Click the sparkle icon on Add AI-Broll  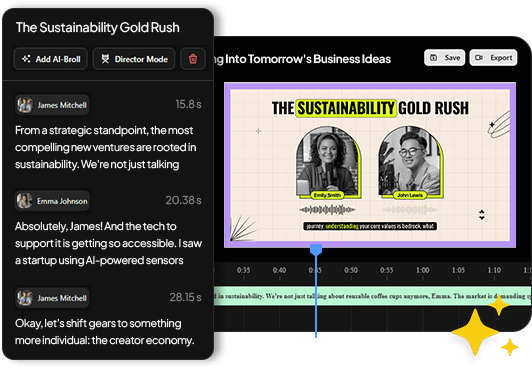click(x=26, y=59)
